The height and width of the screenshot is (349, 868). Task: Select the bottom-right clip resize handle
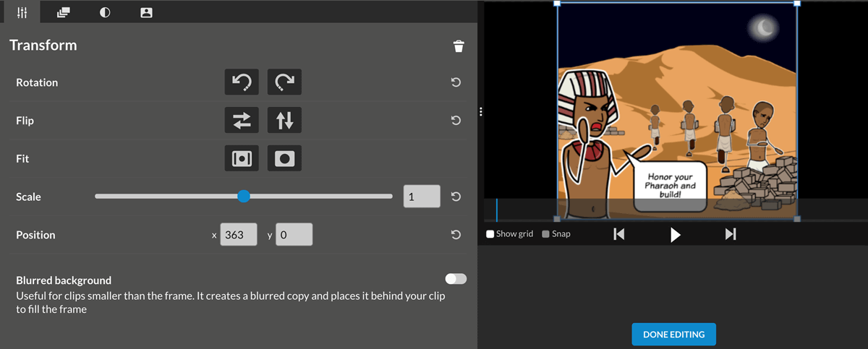[x=797, y=218]
